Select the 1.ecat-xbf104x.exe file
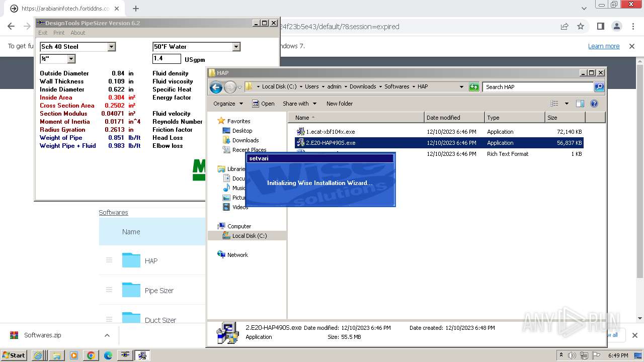644x362 pixels. pos(439,132)
